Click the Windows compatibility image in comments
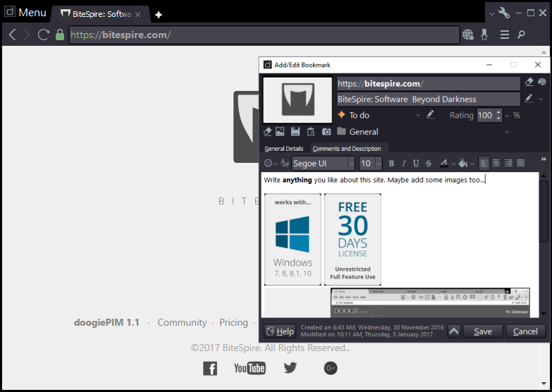Viewport: 552px width, 392px height. [x=293, y=239]
